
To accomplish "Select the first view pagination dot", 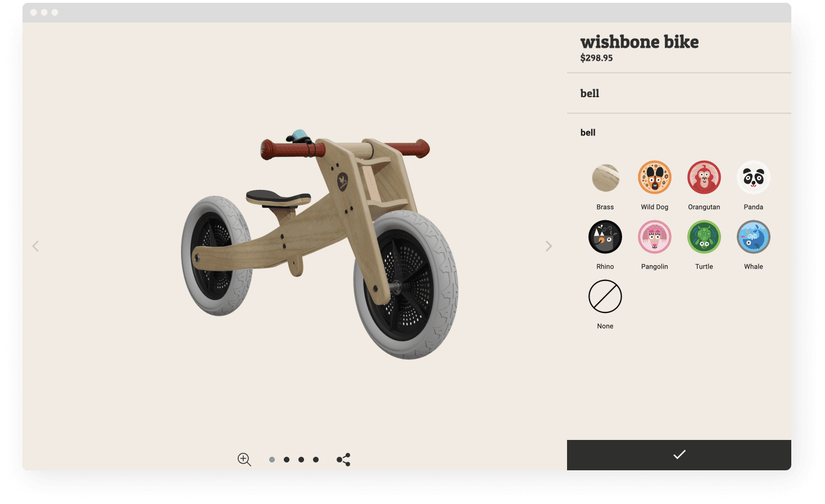I will (x=272, y=460).
